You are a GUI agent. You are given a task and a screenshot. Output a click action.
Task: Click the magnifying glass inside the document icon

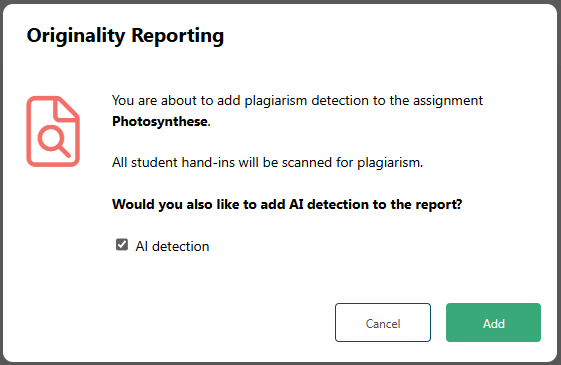(x=54, y=141)
